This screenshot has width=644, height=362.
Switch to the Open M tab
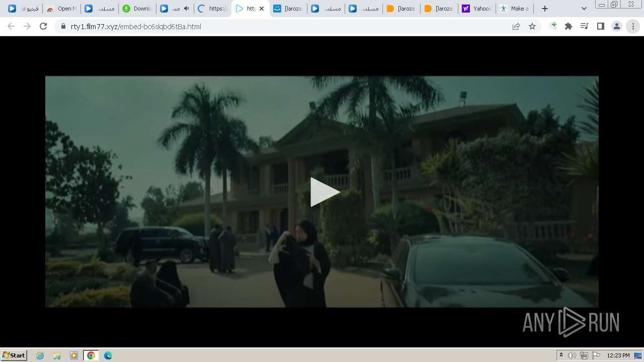tap(61, 9)
